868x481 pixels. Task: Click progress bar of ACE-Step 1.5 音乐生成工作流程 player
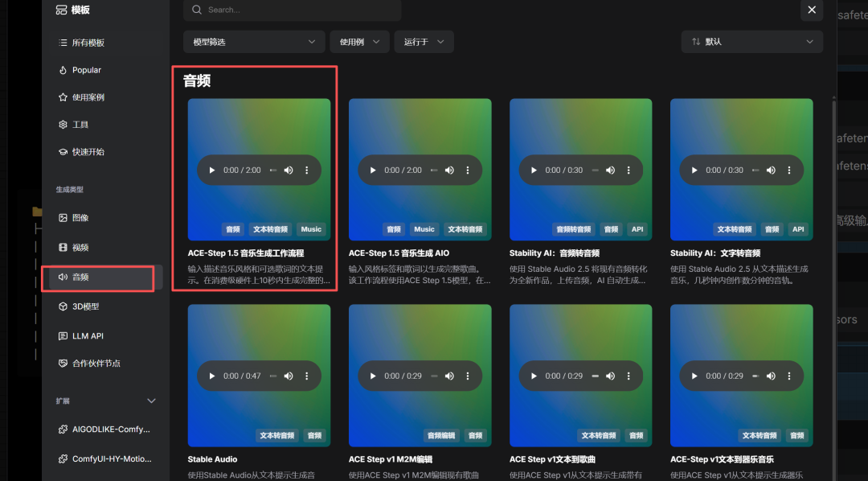pyautogui.click(x=273, y=171)
